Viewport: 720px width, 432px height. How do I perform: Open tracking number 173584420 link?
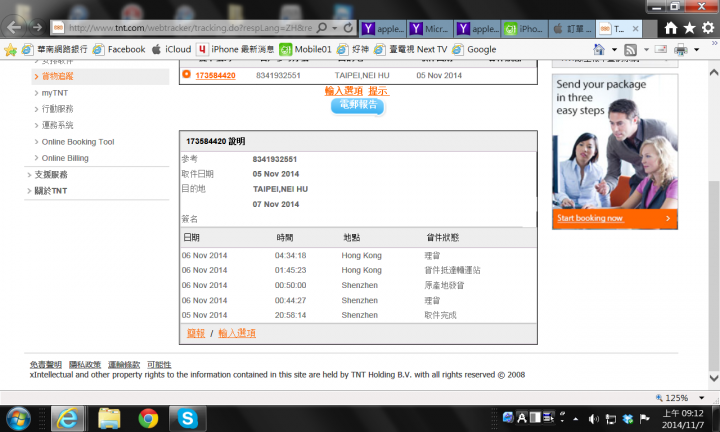[x=215, y=75]
